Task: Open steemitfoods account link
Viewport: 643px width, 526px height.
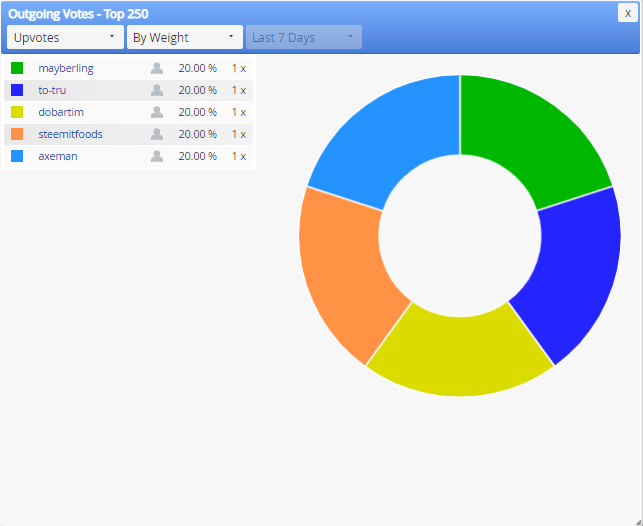Action: point(71,134)
